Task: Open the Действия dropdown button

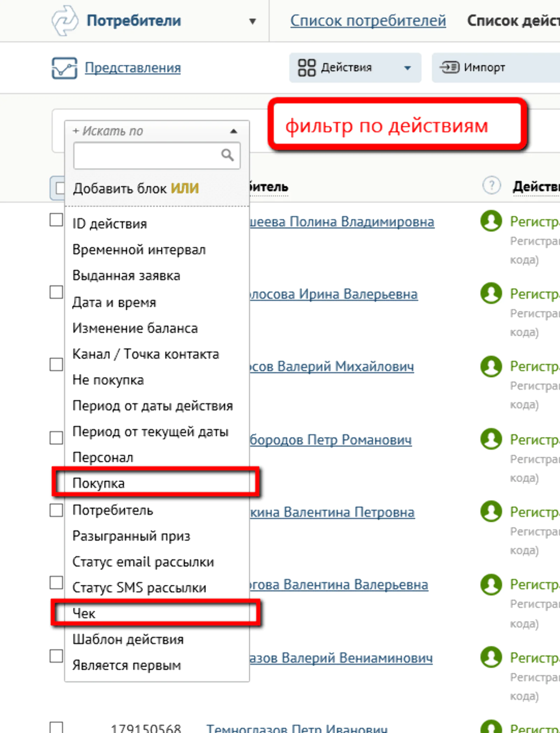Action: [407, 68]
